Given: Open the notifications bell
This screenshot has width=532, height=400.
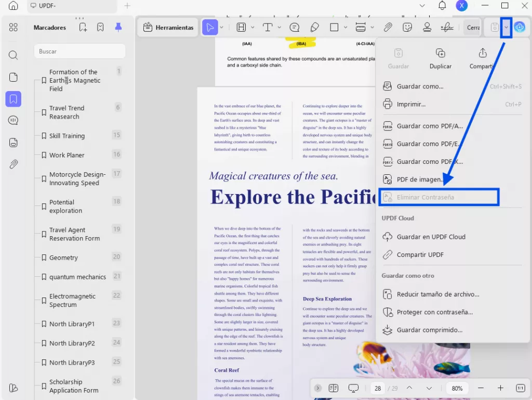Looking at the screenshot, I should point(442,5).
